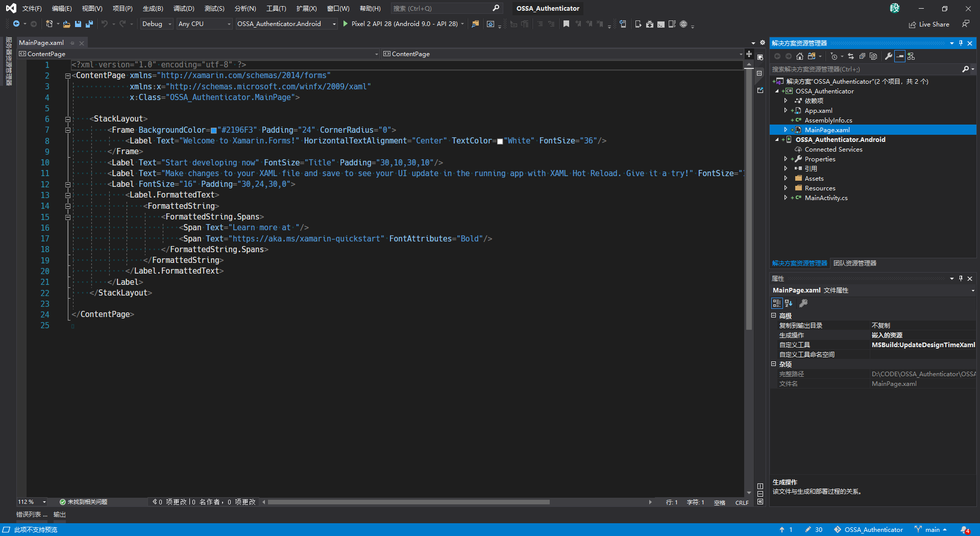Viewport: 980px width, 536px height.
Task: Open the 输出 panel tab
Action: (x=60, y=515)
